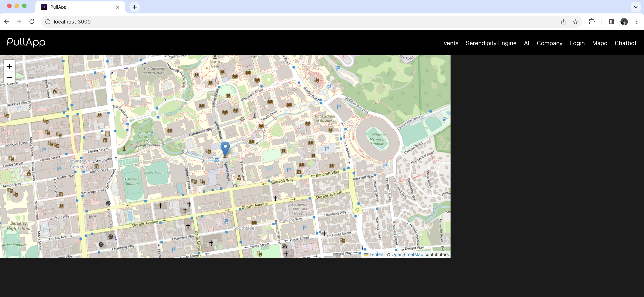Go to Serendipity Engine page
This screenshot has width=644, height=297.
tap(491, 43)
